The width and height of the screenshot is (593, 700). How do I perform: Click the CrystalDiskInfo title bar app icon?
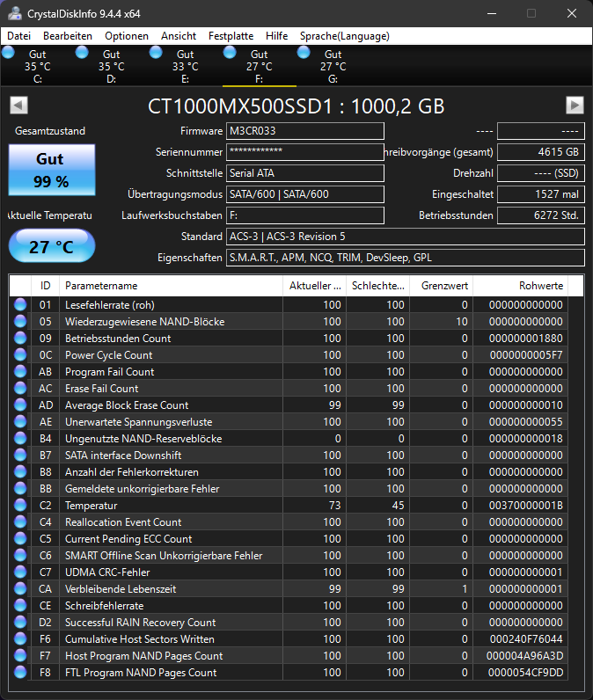pyautogui.click(x=15, y=13)
